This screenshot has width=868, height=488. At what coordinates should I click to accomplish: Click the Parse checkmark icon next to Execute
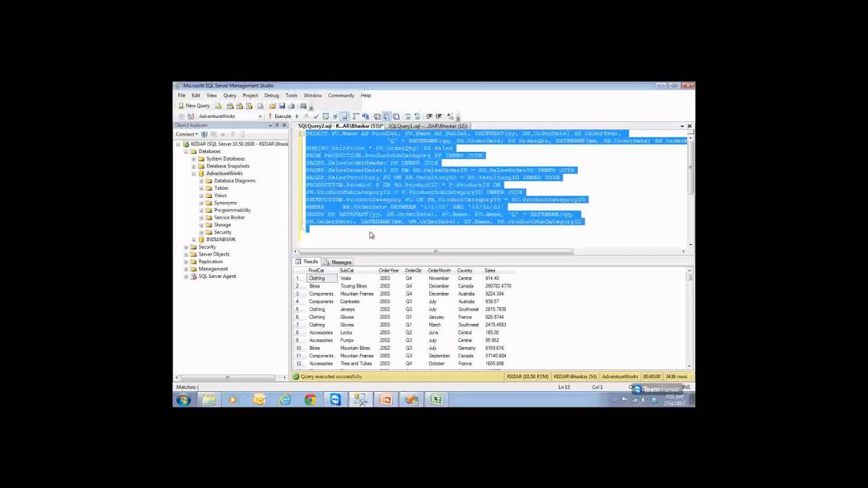315,116
